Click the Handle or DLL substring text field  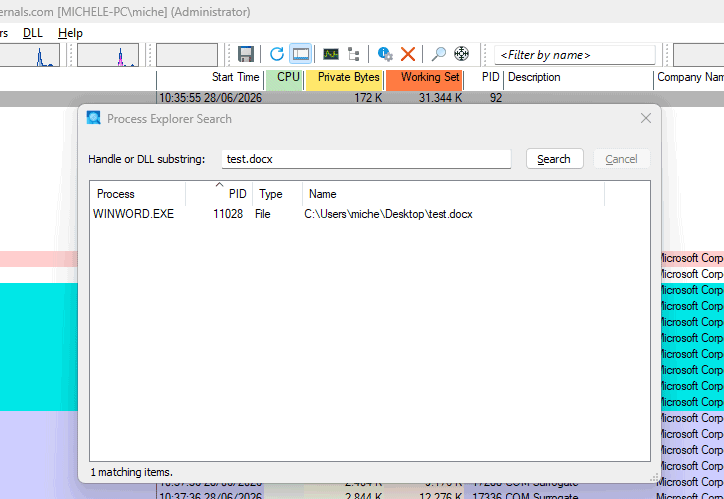pyautogui.click(x=366, y=159)
